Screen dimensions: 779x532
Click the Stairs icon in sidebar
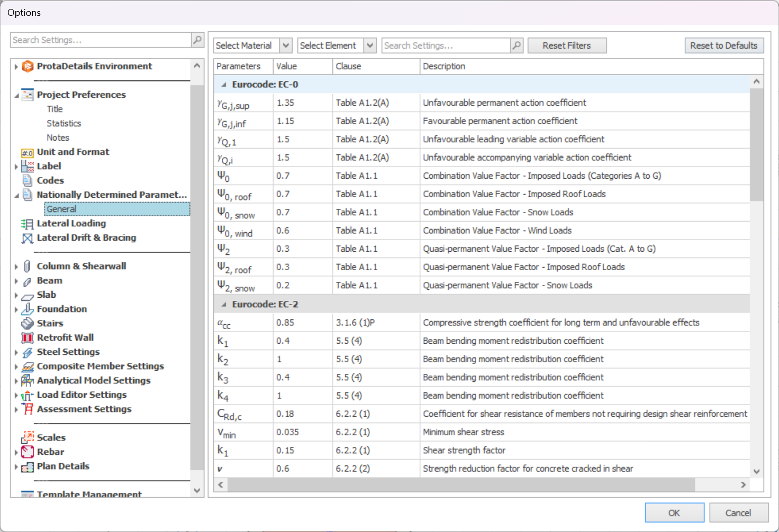[x=28, y=324]
